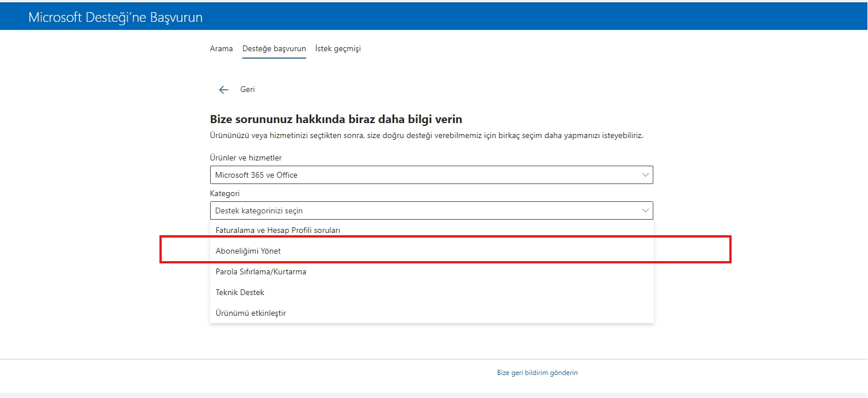This screenshot has width=868, height=398.
Task: Switch to the Arama tab
Action: 222,49
